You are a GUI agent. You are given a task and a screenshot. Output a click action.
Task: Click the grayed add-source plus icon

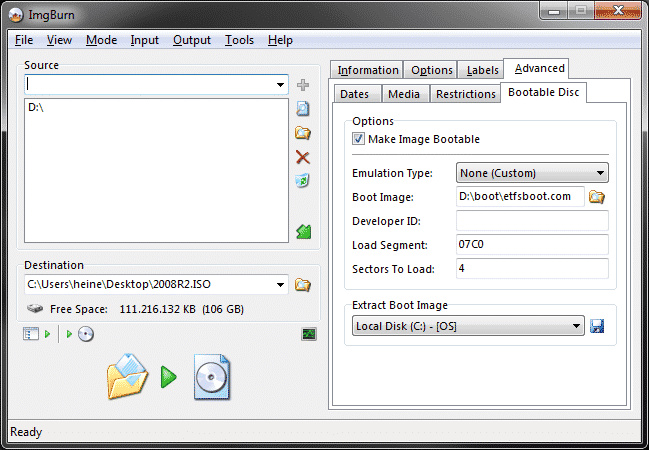click(303, 85)
